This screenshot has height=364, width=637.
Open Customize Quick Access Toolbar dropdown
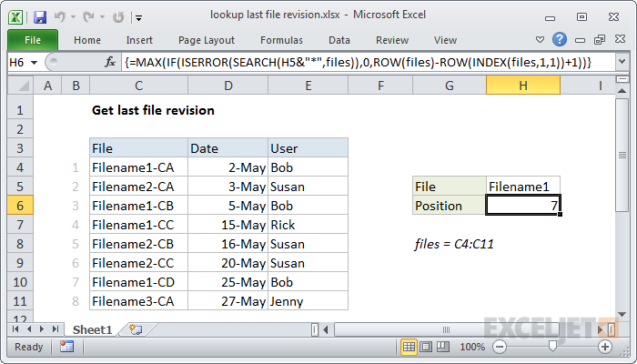tap(137, 15)
